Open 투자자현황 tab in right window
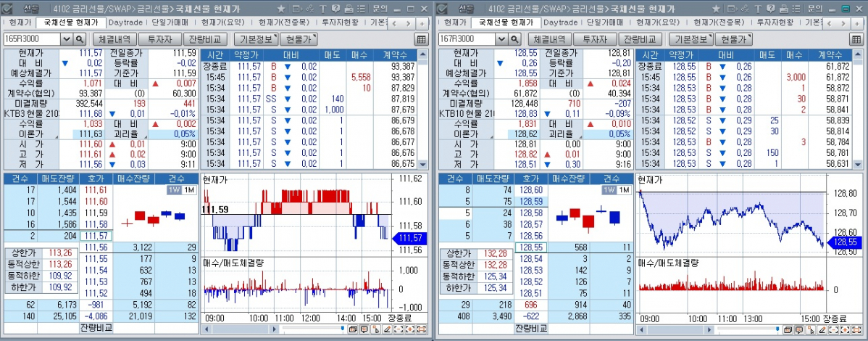This screenshot has width=868, height=341. click(x=775, y=22)
